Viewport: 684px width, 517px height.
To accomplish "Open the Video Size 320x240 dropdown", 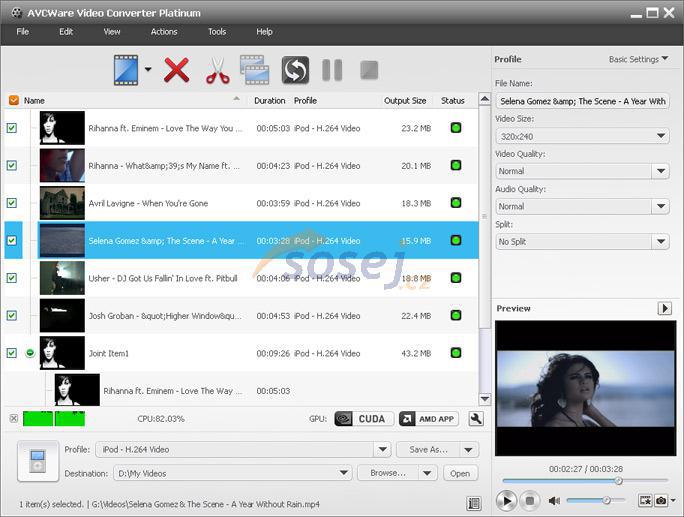I will click(x=582, y=136).
